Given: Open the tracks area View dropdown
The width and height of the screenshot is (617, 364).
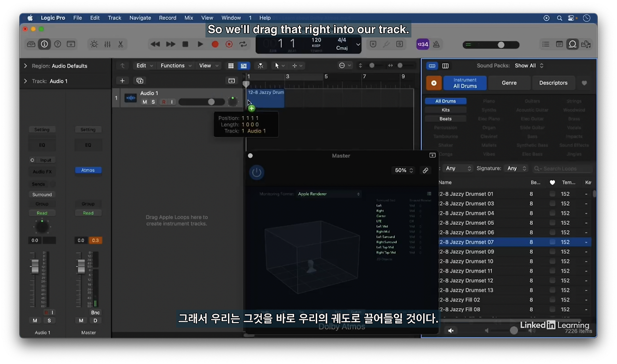Looking at the screenshot, I should [x=209, y=66].
